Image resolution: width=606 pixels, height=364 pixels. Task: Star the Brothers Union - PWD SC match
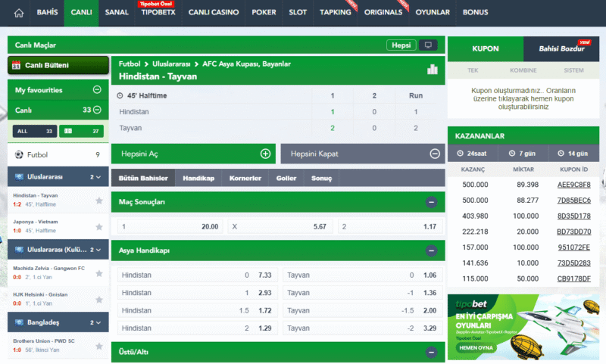[x=99, y=347]
